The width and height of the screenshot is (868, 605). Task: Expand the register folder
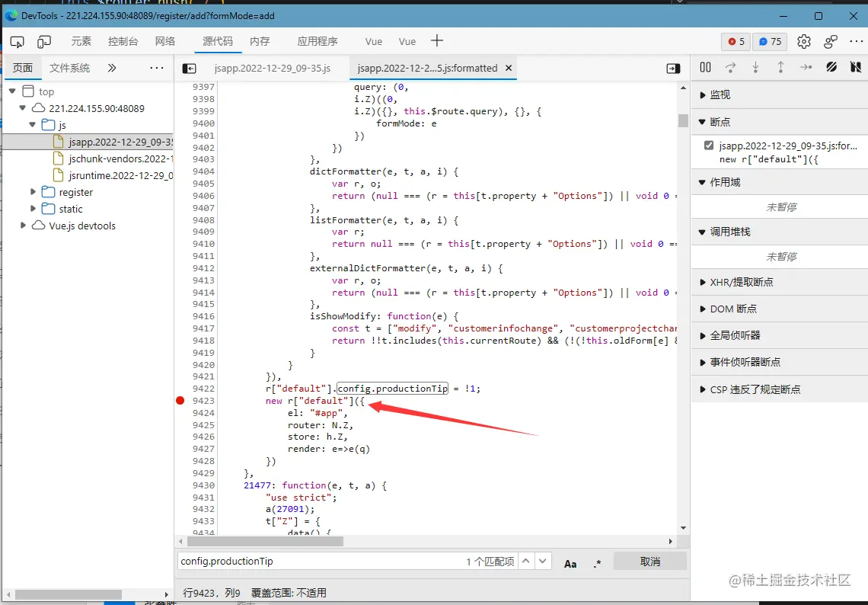(x=33, y=192)
